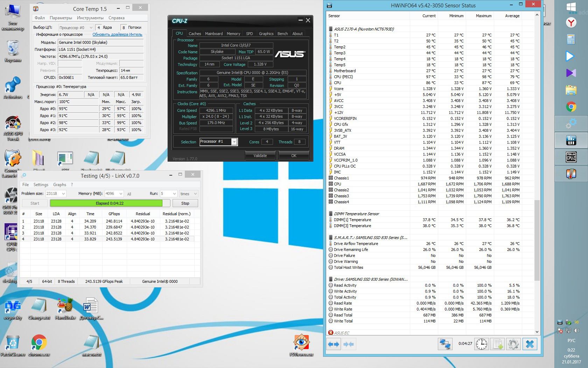Click the volume speaker tray icon

pyautogui.click(x=576, y=330)
